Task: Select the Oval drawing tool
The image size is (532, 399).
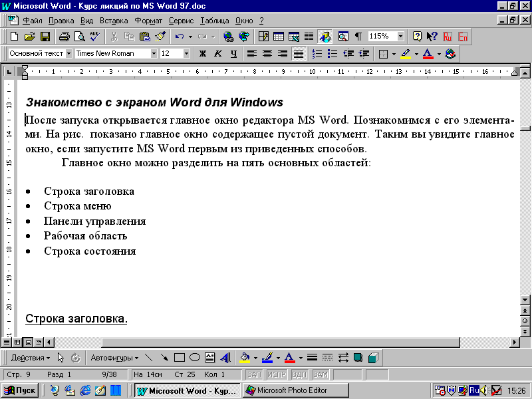Action: click(195, 358)
